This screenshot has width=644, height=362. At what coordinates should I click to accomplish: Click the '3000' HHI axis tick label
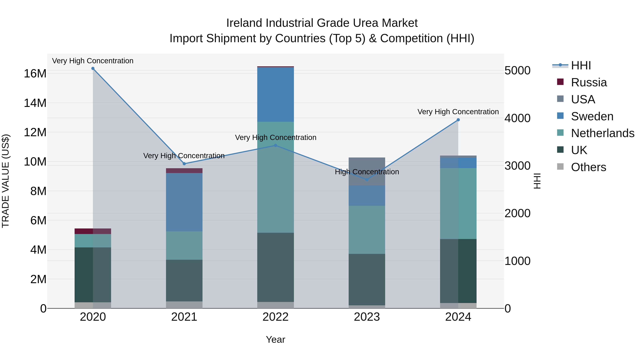(518, 166)
